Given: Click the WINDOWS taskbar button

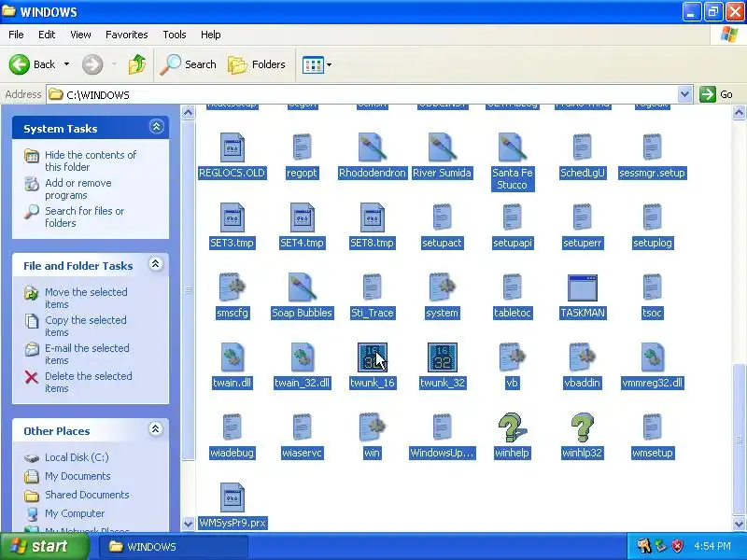Looking at the screenshot, I should point(174,547).
